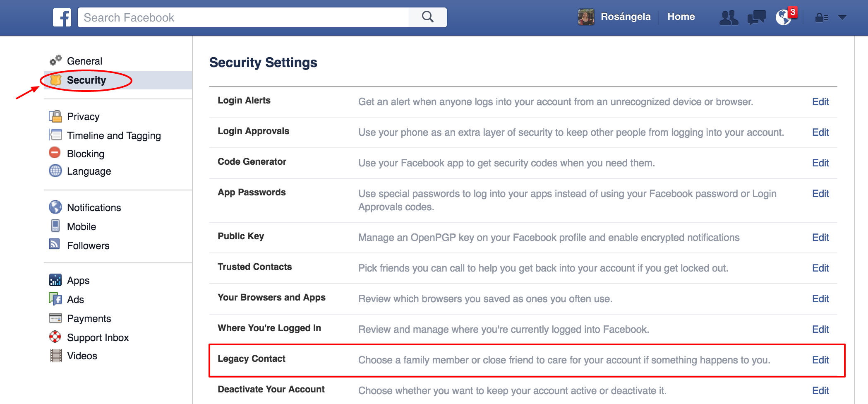The height and width of the screenshot is (404, 868).
Task: Click the Language globe icon in sidebar
Action: click(55, 171)
